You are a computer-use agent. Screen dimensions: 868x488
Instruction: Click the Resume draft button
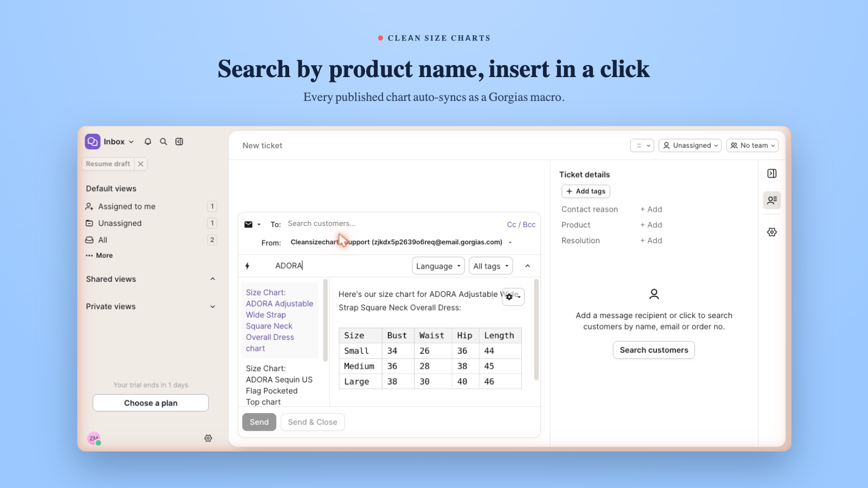pyautogui.click(x=108, y=164)
